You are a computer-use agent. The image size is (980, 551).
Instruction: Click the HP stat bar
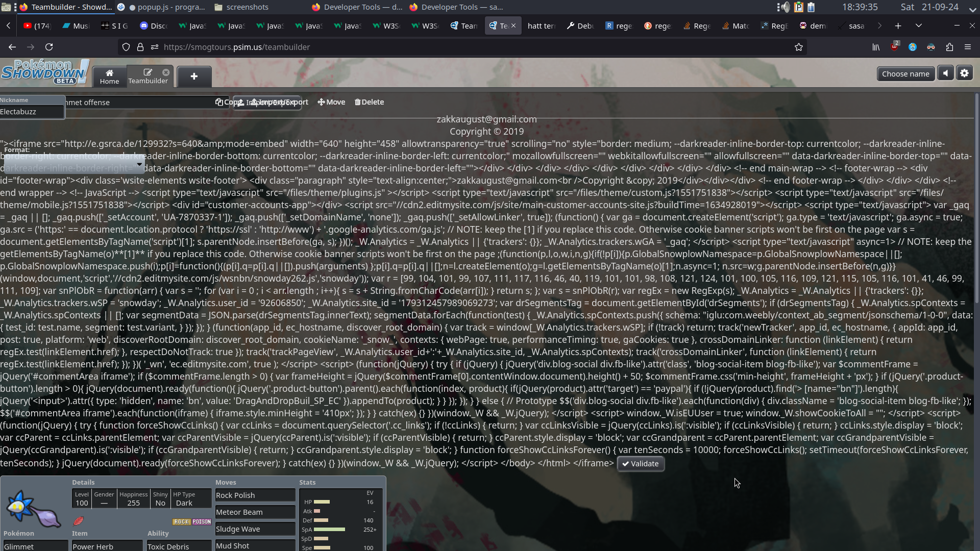(x=322, y=502)
